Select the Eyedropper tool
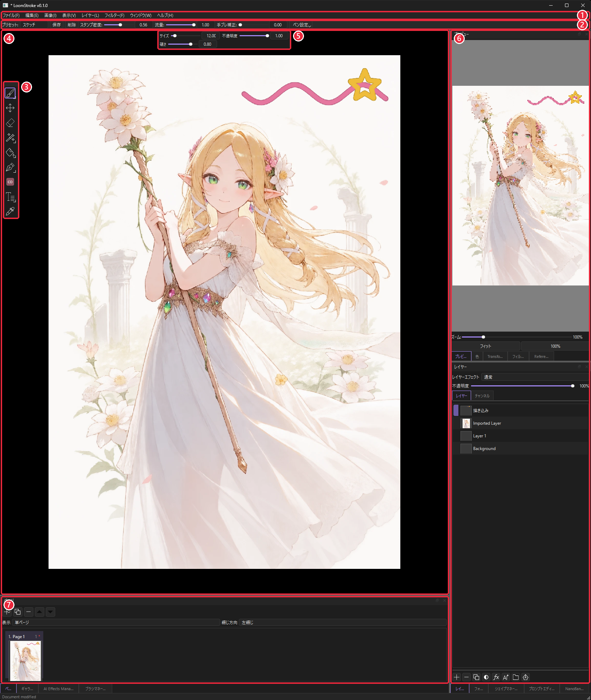This screenshot has width=591, height=700. (x=10, y=211)
